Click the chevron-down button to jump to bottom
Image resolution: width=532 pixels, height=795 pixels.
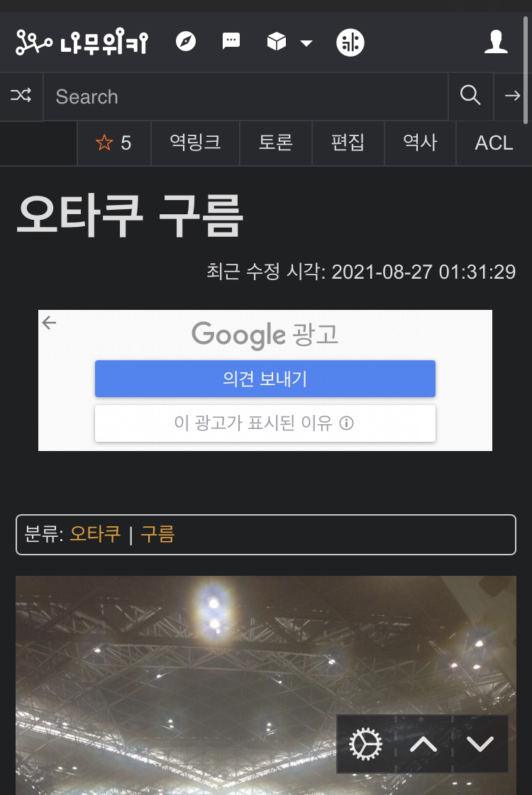point(480,745)
